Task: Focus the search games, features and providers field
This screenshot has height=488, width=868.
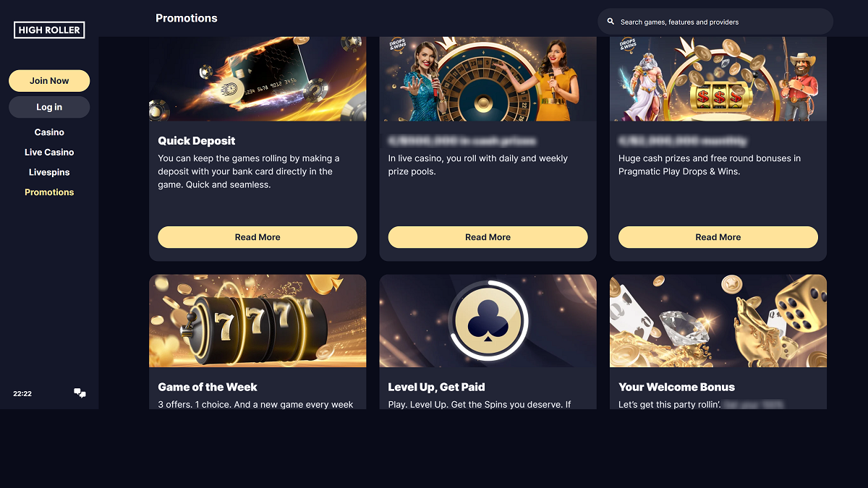Action: (715, 22)
